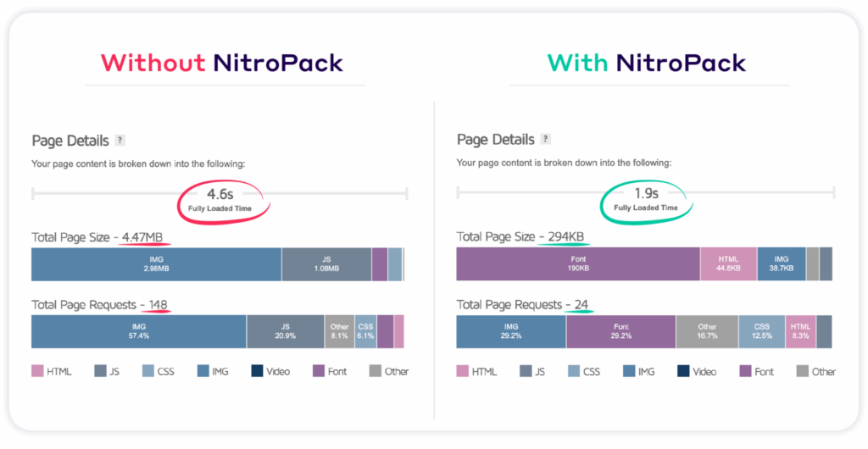The image size is (868, 449).
Task: Click the IMG legend swatch in left panel
Action: pos(203,371)
